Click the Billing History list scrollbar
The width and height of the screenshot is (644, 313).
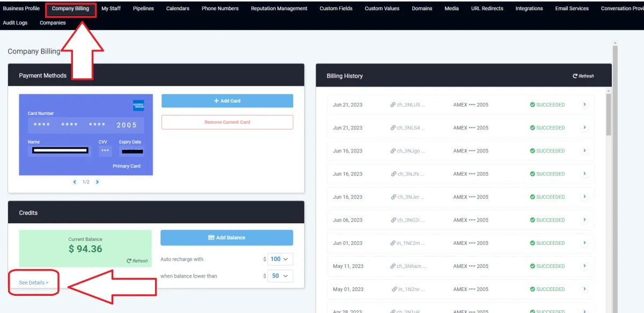pyautogui.click(x=609, y=114)
